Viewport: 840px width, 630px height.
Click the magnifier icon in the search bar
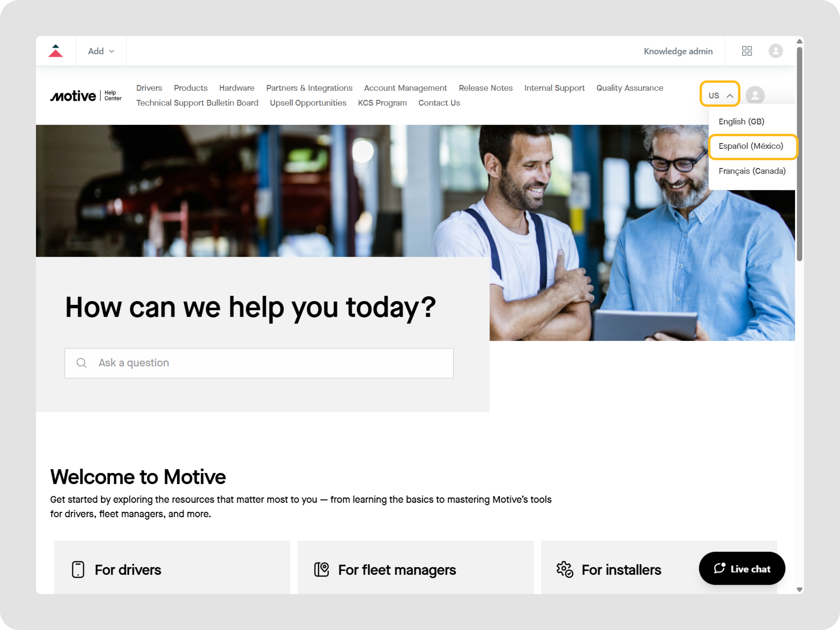pos(82,363)
